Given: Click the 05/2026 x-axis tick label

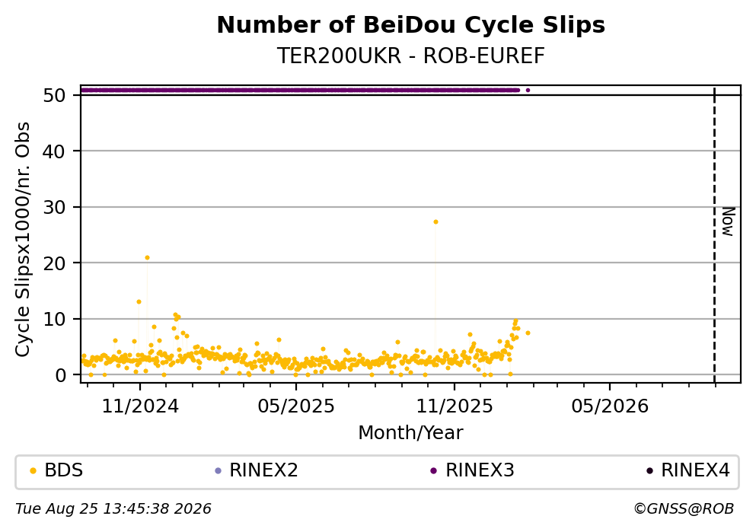Looking at the screenshot, I should [610, 406].
